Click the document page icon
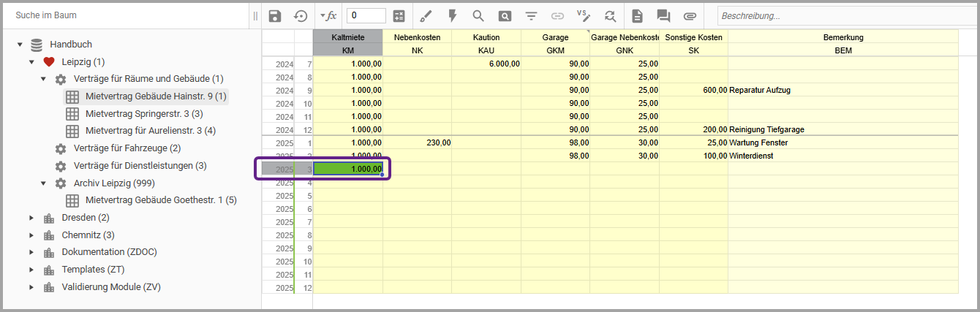Viewport: 980px width, 312px height. click(637, 15)
